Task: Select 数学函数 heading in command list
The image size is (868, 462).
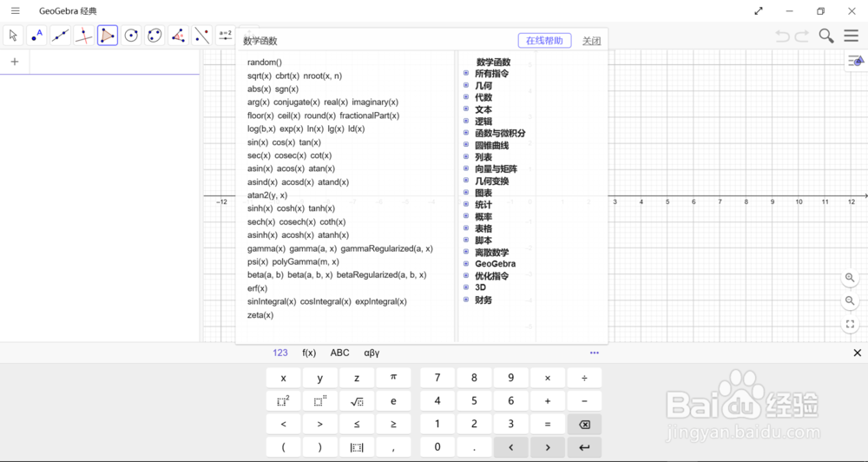Action: pyautogui.click(x=493, y=62)
